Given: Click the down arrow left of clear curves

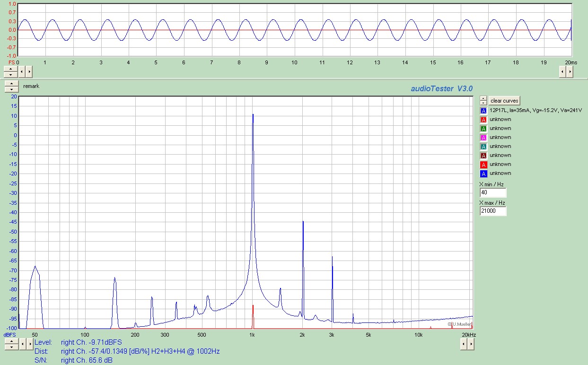Looking at the screenshot, I should click(483, 103).
